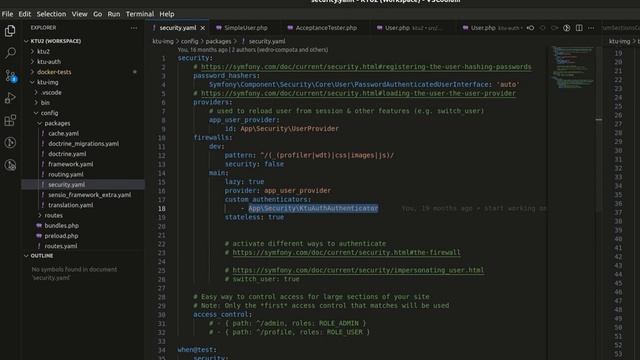Viewport: 640px width, 360px height.
Task: Collapse the packages folder
Action: [40, 123]
